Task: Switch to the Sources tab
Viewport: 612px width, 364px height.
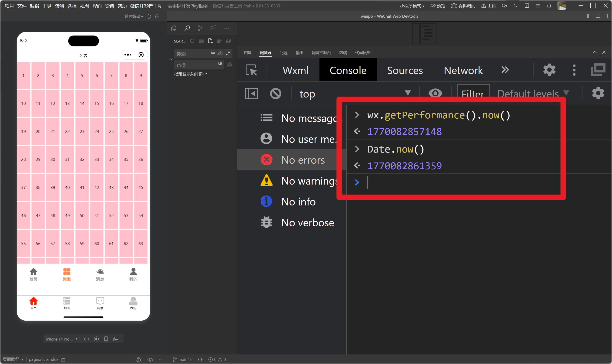Action: point(405,70)
